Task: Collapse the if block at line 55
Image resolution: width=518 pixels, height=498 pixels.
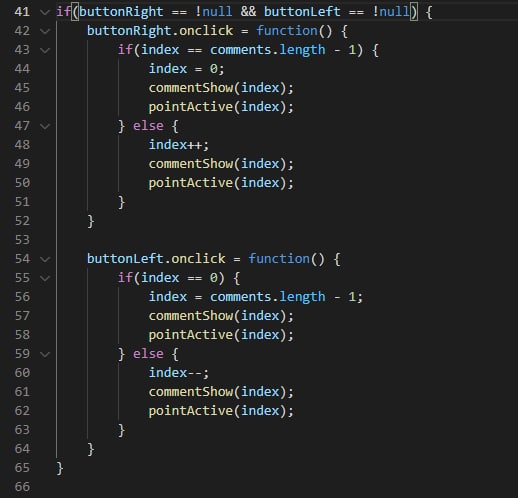Action: (45, 278)
